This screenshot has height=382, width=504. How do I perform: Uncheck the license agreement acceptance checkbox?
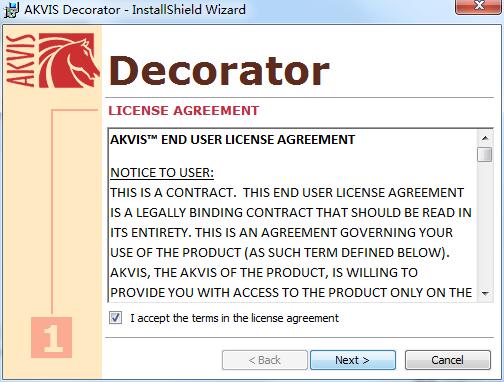(116, 318)
